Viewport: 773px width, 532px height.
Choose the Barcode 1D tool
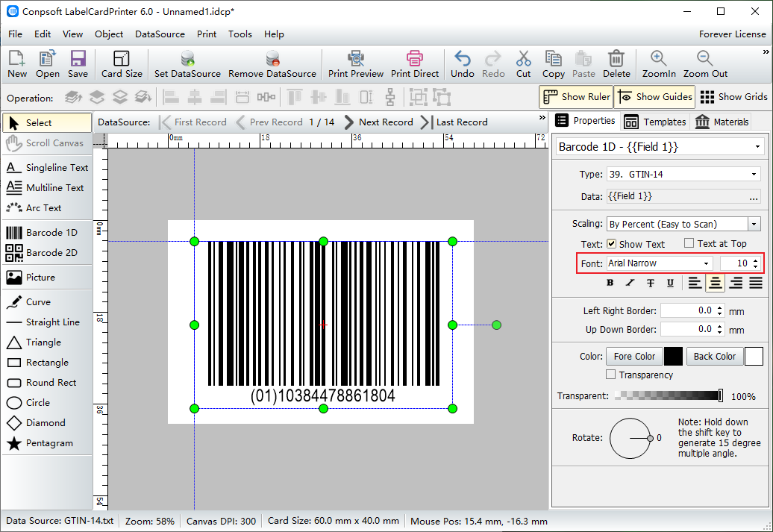47,232
